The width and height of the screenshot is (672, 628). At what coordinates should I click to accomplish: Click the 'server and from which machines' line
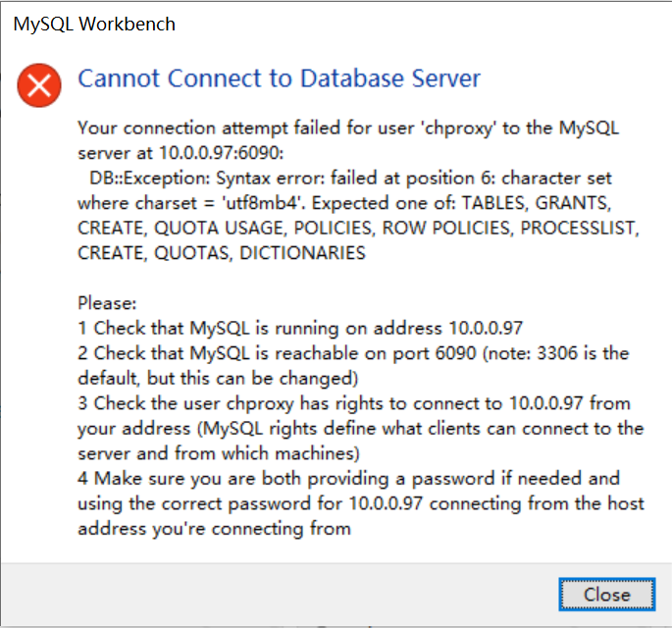tap(219, 453)
